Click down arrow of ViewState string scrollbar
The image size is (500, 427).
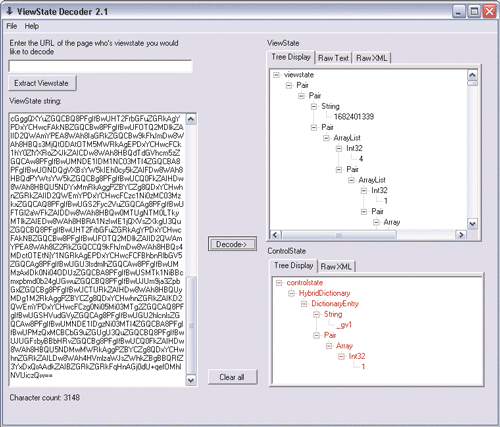(191, 380)
